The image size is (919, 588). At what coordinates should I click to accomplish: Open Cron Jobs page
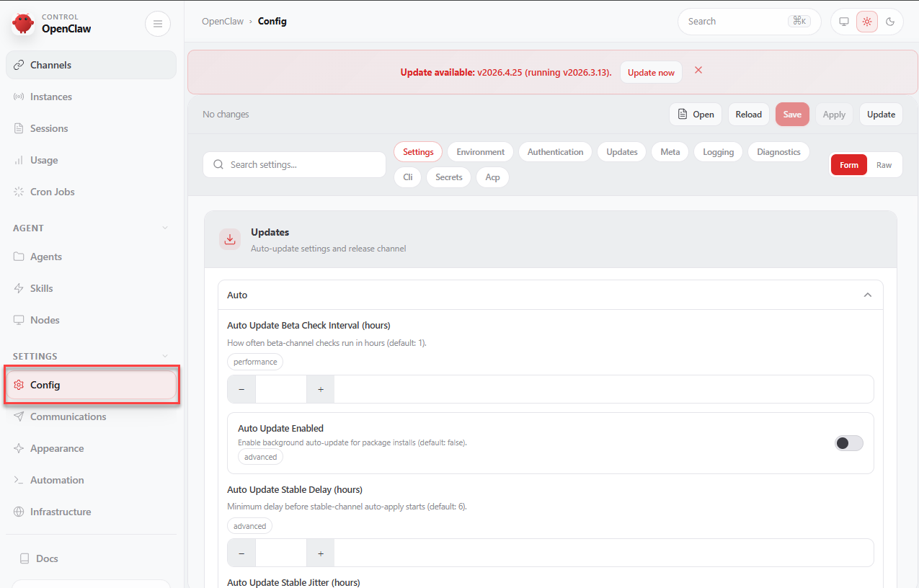(91, 192)
